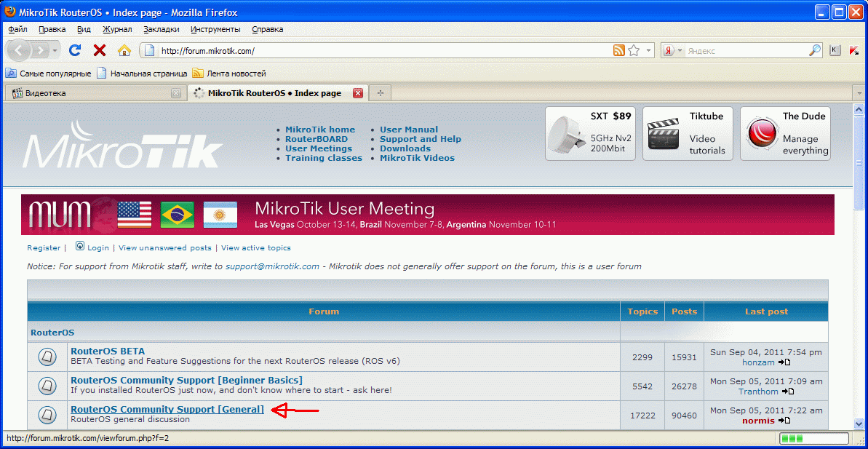868x449 pixels.
Task: Open normis's user profile link
Action: tap(758, 421)
